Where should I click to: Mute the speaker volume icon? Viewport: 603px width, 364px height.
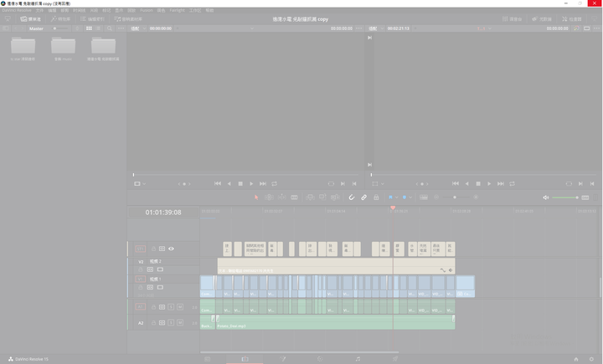click(546, 197)
